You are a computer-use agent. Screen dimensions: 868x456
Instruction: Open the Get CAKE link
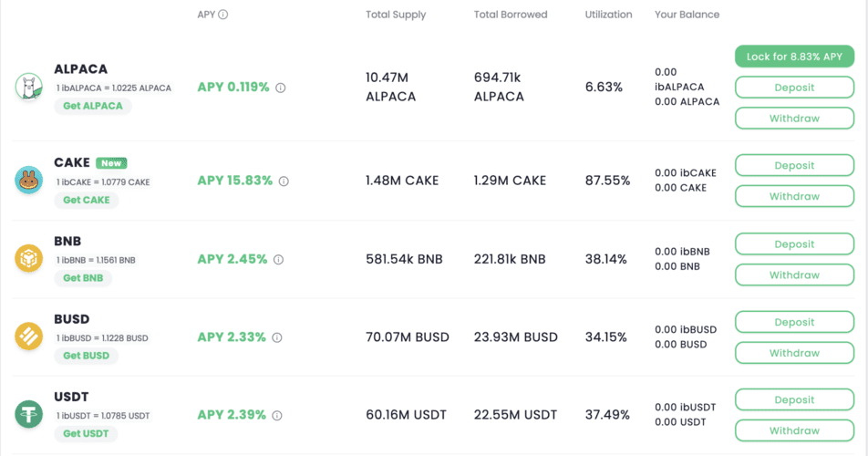point(87,200)
